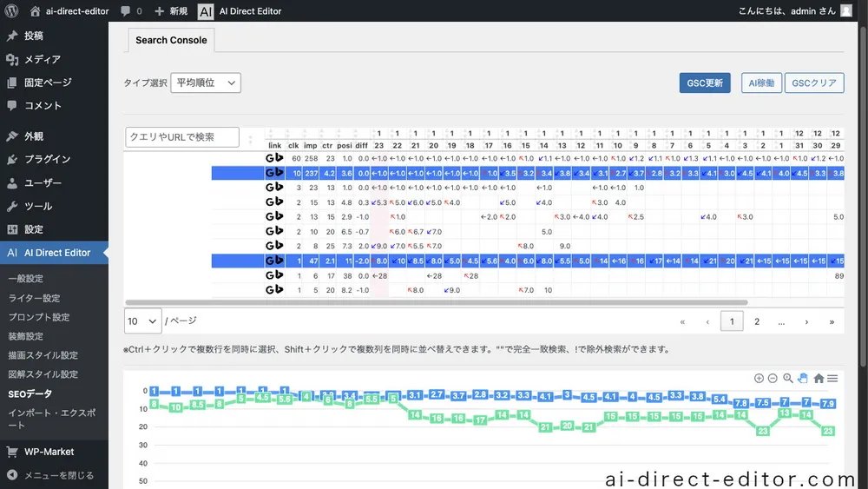Sort table by ctr column
The height and width of the screenshot is (489, 868).
coord(328,146)
